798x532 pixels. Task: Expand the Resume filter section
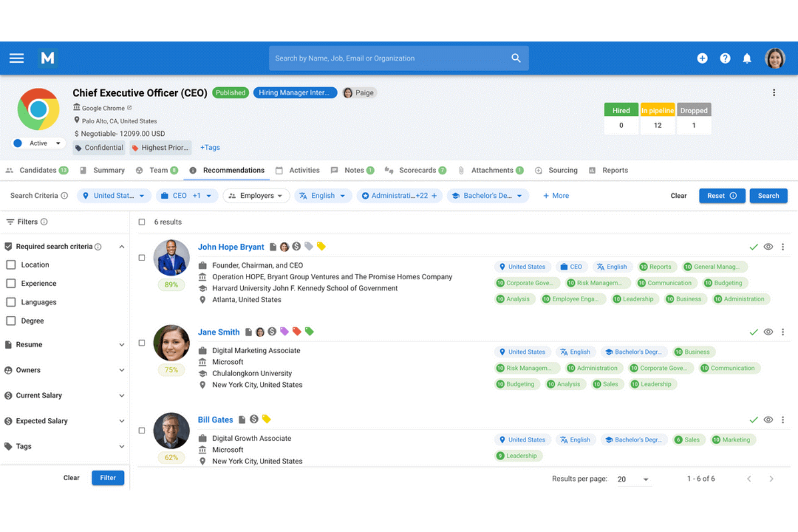point(65,344)
